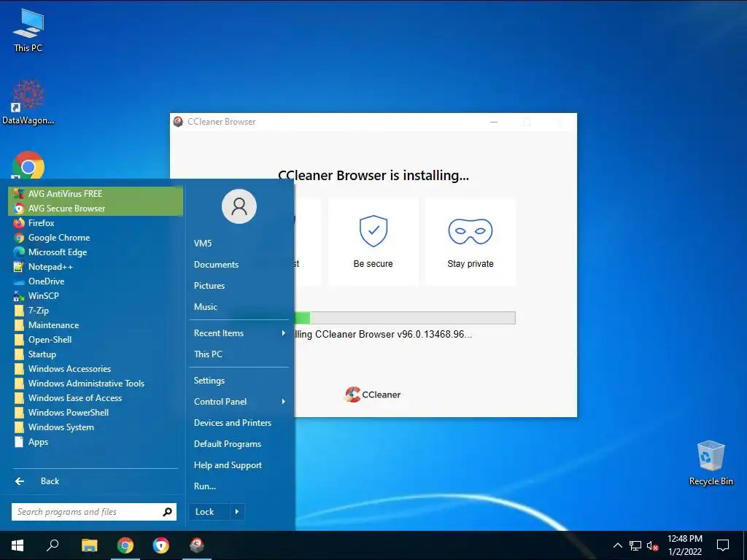This screenshot has width=747, height=560.
Task: Expand the Windows System folder
Action: 96,427
